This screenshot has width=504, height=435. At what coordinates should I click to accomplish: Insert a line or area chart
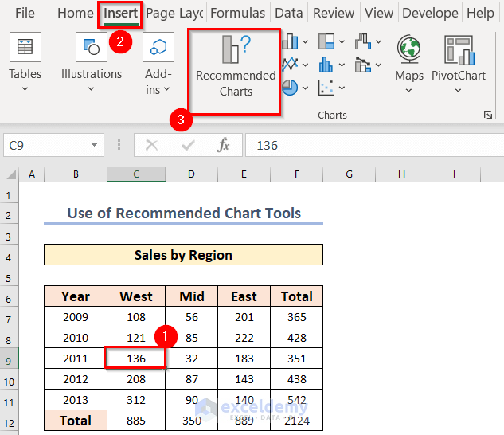pos(291,65)
